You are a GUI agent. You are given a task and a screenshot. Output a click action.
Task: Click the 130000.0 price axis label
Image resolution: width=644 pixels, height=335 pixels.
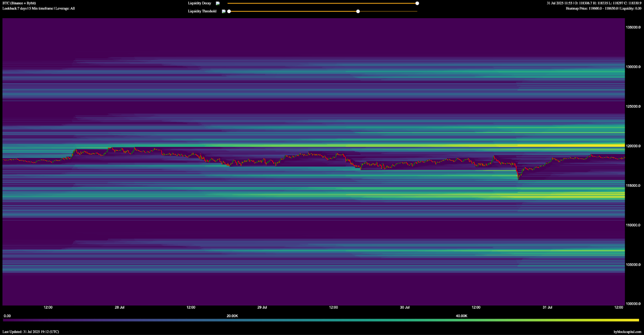[633, 67]
